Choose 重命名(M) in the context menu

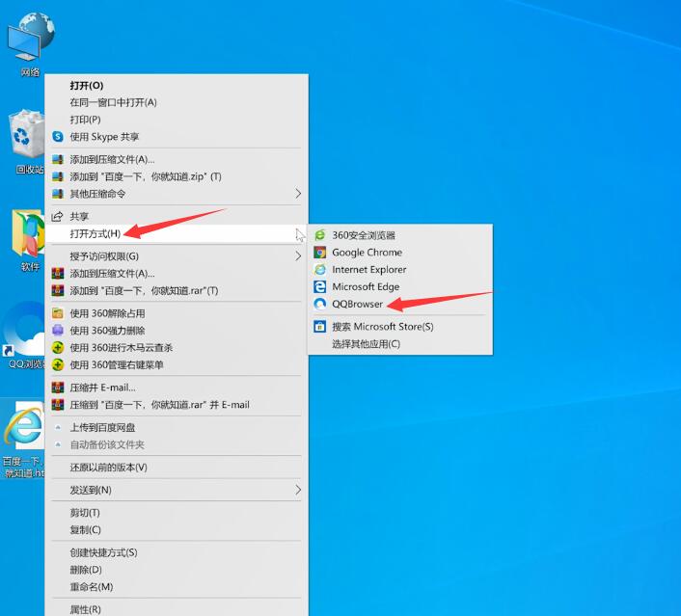pyautogui.click(x=91, y=587)
